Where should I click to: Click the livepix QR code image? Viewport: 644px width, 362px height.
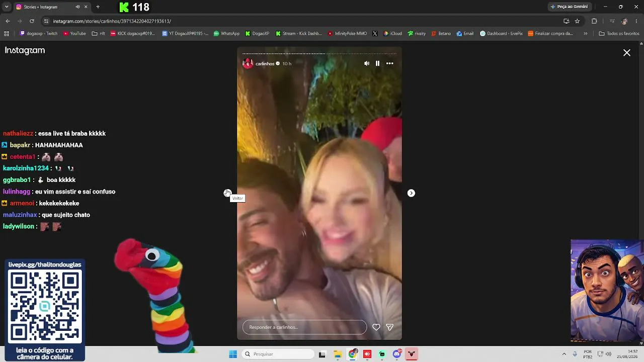45,307
